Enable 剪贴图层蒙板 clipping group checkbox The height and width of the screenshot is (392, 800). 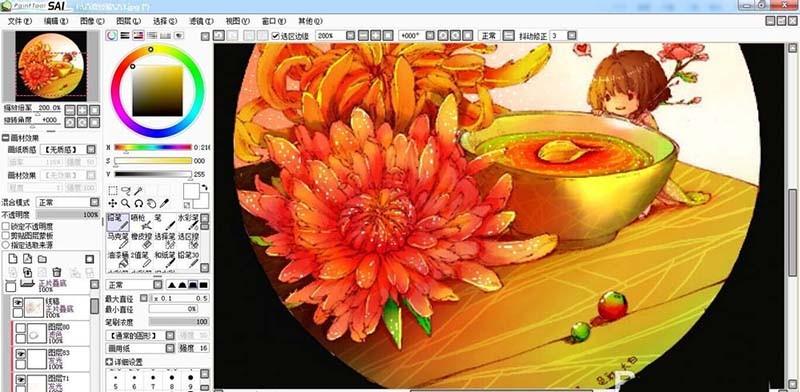[x=6, y=235]
